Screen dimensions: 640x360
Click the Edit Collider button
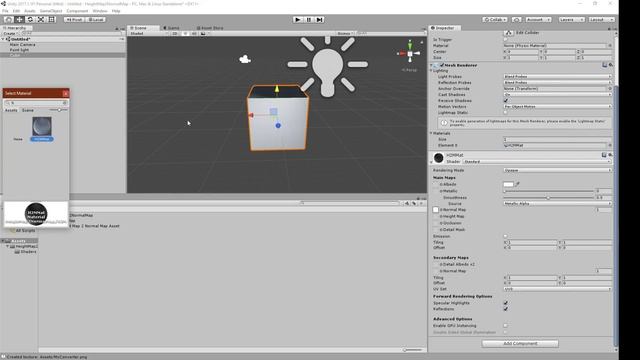(x=508, y=33)
